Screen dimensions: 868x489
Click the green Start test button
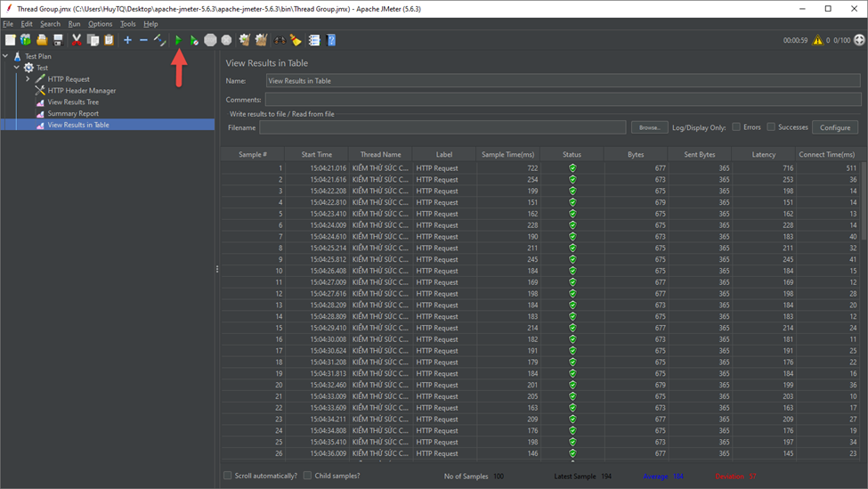click(x=178, y=40)
